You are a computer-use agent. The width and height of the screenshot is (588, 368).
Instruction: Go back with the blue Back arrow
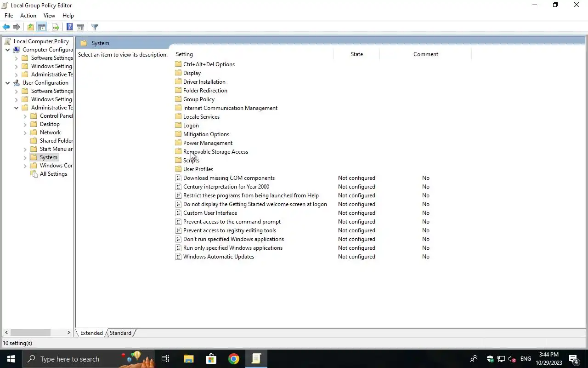tap(6, 27)
